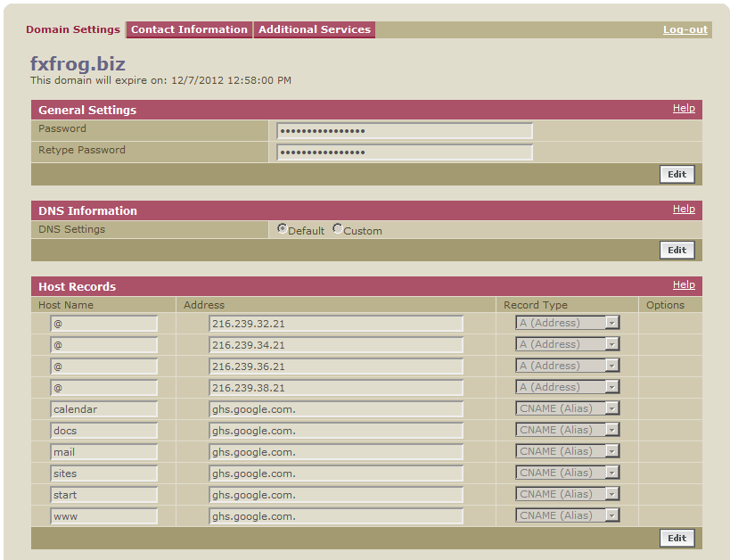
Task: Open Help link for DNS Information
Action: tap(684, 209)
